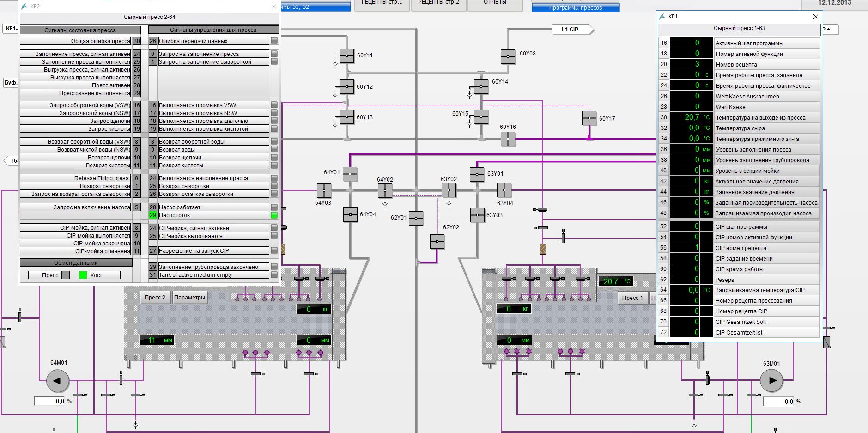Click valve 60Y14 symbol
The width and height of the screenshot is (868, 433).
pos(481,86)
